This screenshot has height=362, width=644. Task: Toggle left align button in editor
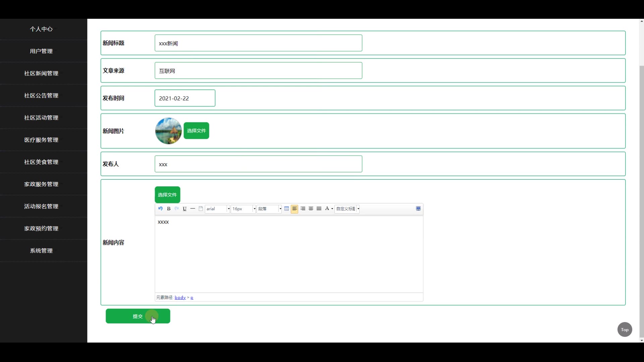(294, 208)
